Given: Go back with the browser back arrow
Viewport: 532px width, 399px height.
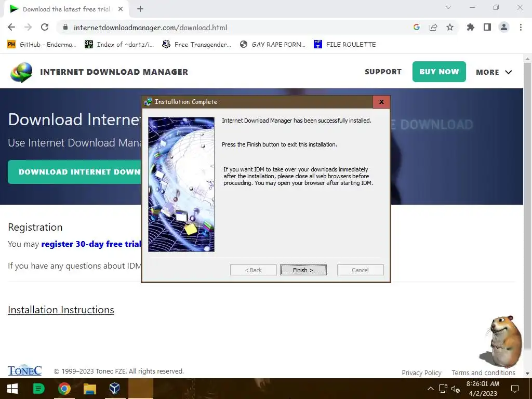Looking at the screenshot, I should pos(11,27).
